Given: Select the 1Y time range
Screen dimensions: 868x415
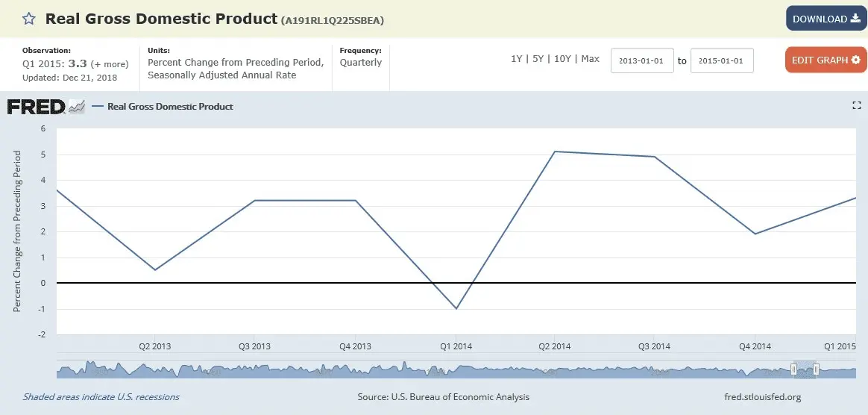Looking at the screenshot, I should [x=516, y=59].
